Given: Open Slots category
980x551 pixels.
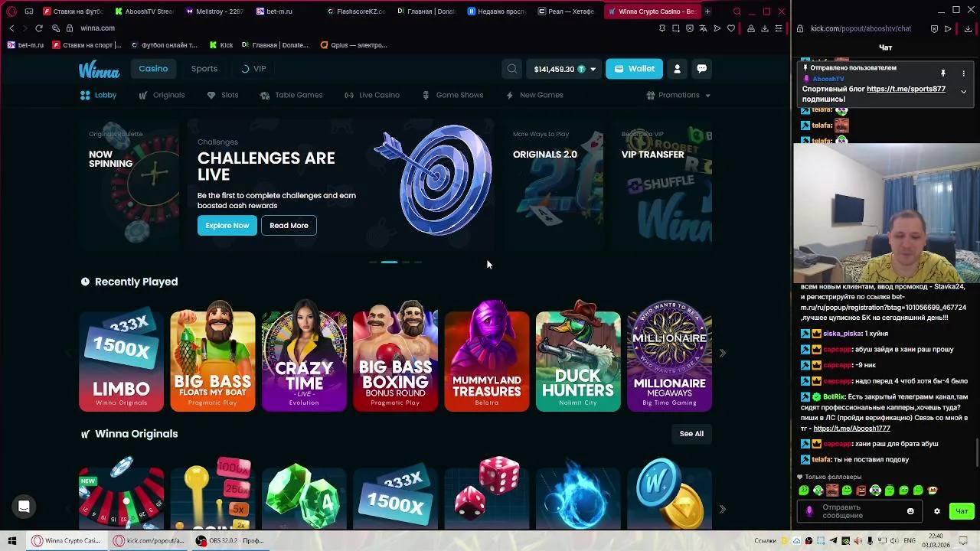Looking at the screenshot, I should tap(223, 96).
